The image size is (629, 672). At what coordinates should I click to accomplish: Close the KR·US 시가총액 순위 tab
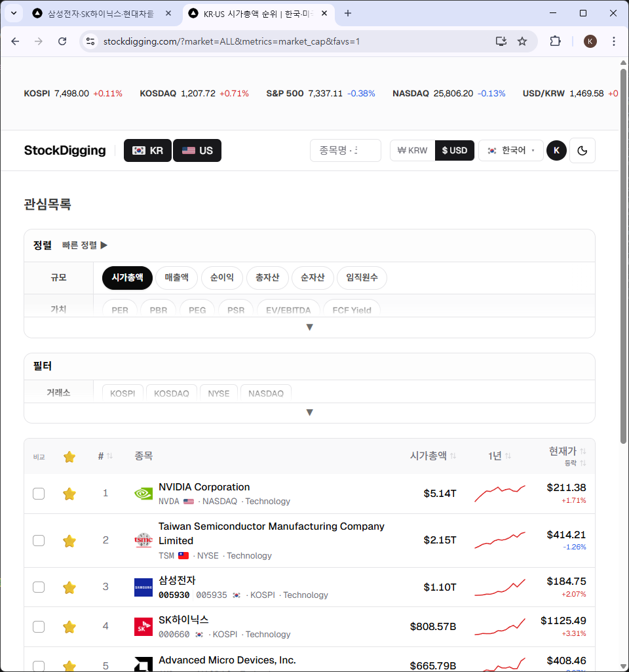click(x=324, y=13)
